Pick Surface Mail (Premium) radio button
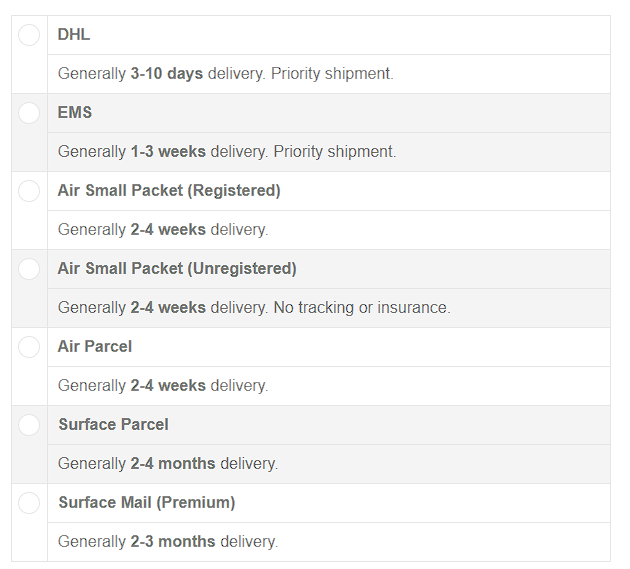The height and width of the screenshot is (569, 630). pyautogui.click(x=29, y=503)
